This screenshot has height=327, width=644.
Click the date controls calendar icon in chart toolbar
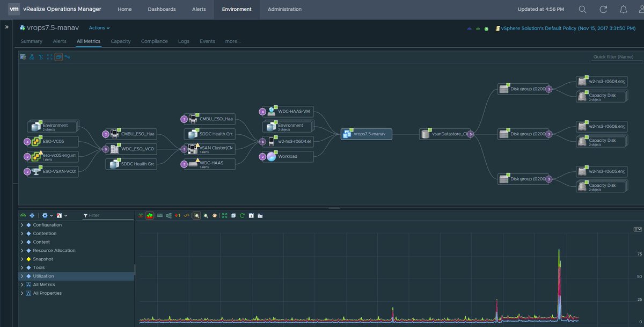(251, 215)
